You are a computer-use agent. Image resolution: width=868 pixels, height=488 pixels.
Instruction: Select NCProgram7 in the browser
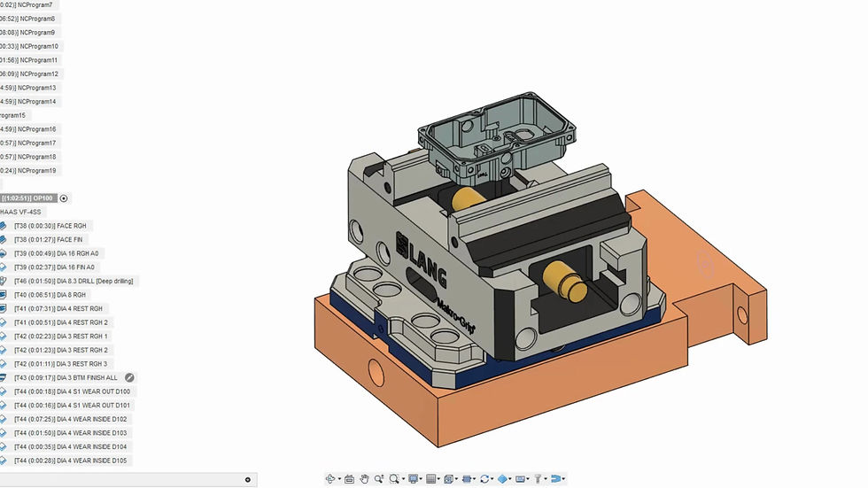27,5
